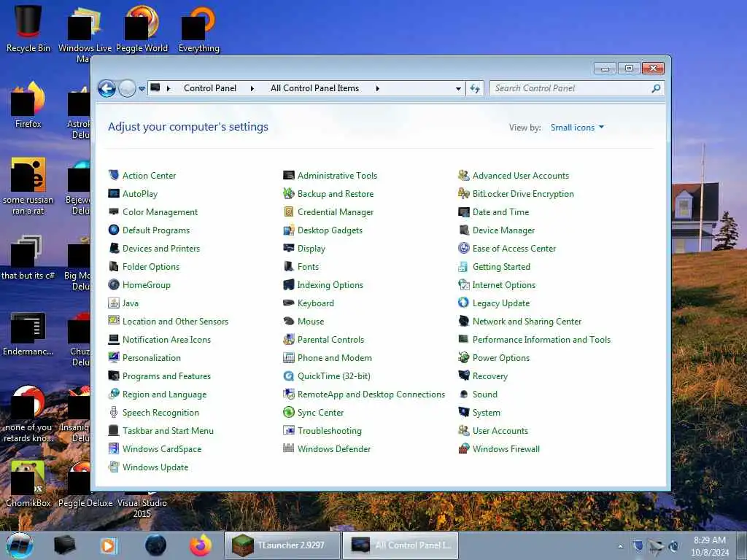Open Color Management via its icon
Image resolution: width=747 pixels, height=560 pixels.
[x=113, y=211]
